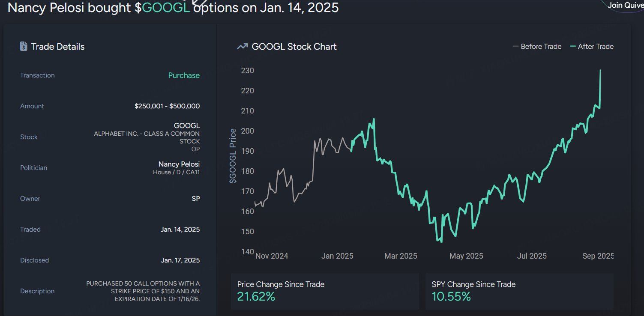This screenshot has width=644, height=316.
Task: Click the GOOGL ticker in the Stock row
Action: tap(186, 126)
